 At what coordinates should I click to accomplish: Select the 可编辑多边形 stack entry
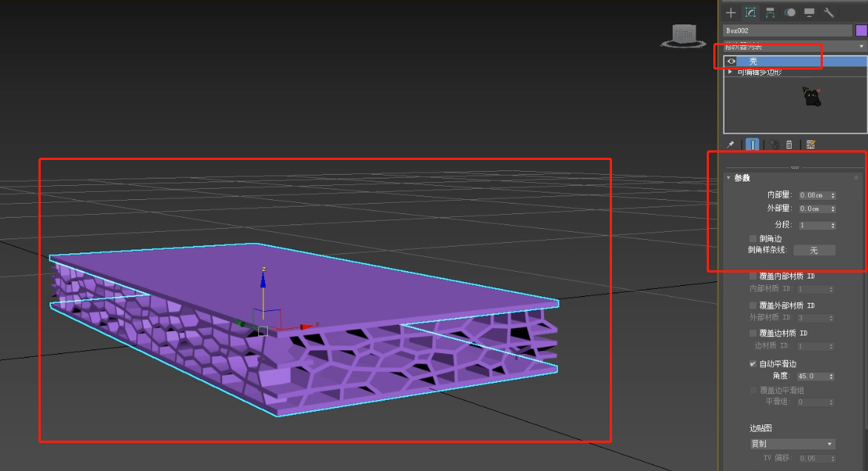pos(759,72)
